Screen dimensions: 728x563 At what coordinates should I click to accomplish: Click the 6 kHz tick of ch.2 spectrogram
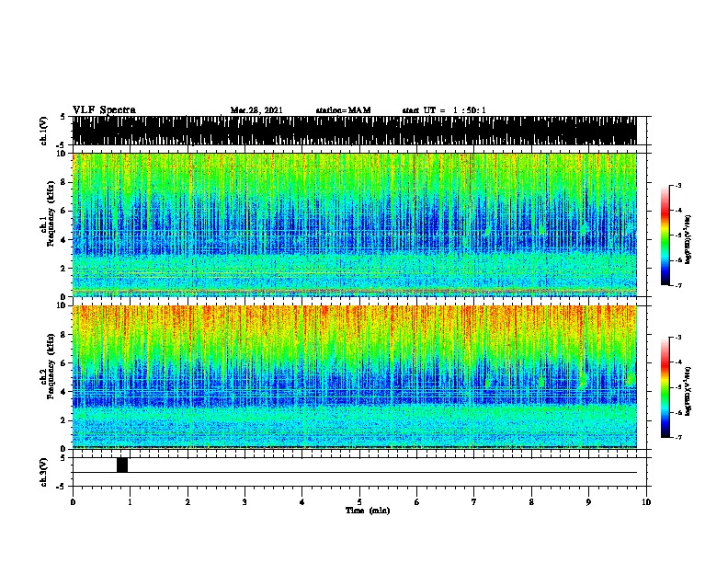pyautogui.click(x=63, y=363)
